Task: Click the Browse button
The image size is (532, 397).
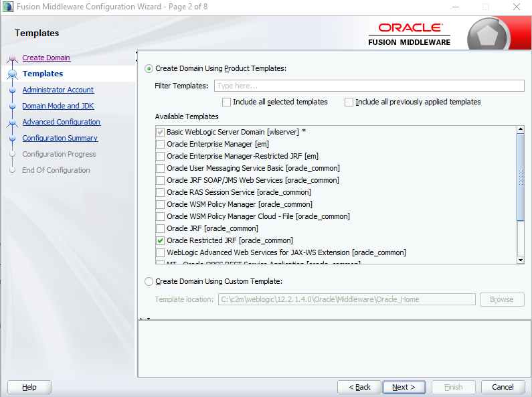Action: click(x=502, y=300)
